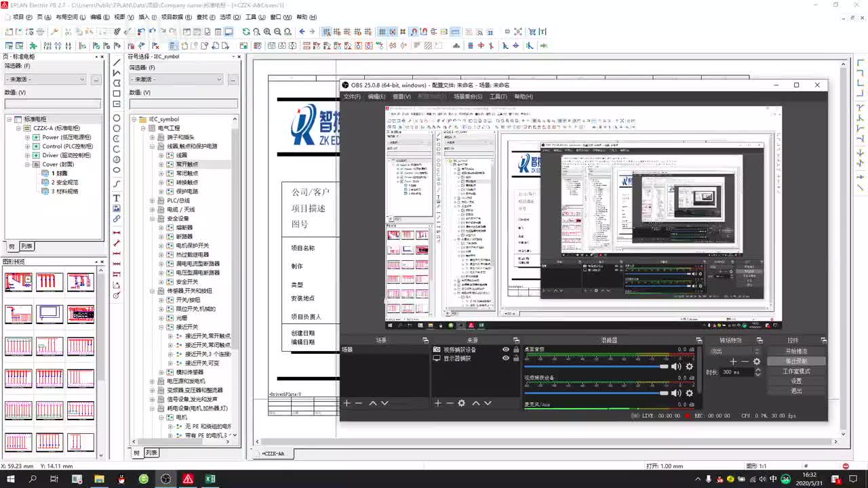The width and height of the screenshot is (868, 488).
Task: Click the 工作室模式 button in OBS
Action: [796, 371]
